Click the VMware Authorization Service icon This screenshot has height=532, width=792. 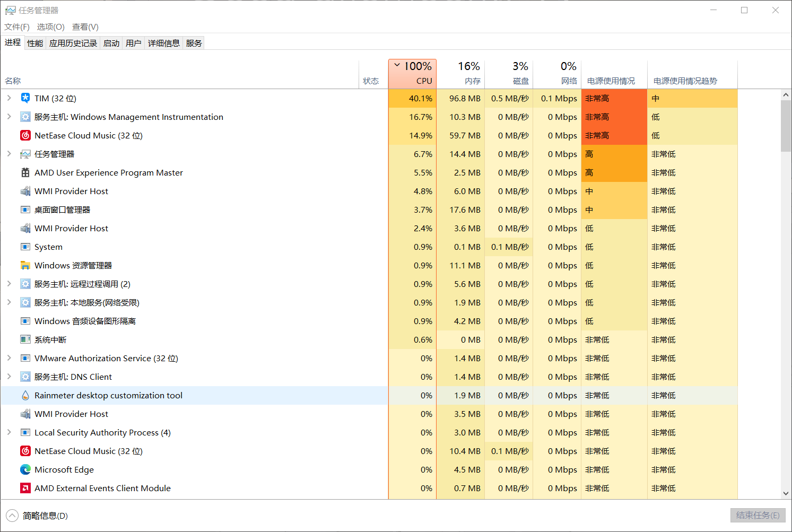pyautogui.click(x=25, y=358)
